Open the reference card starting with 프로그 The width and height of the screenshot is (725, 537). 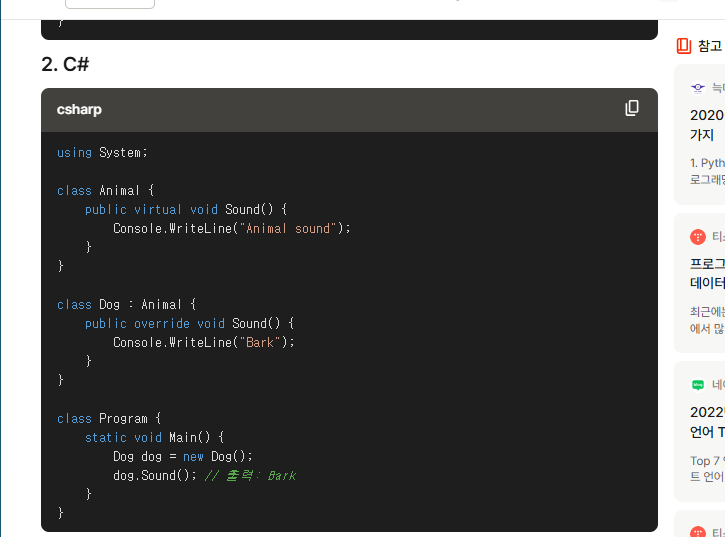pos(700,283)
